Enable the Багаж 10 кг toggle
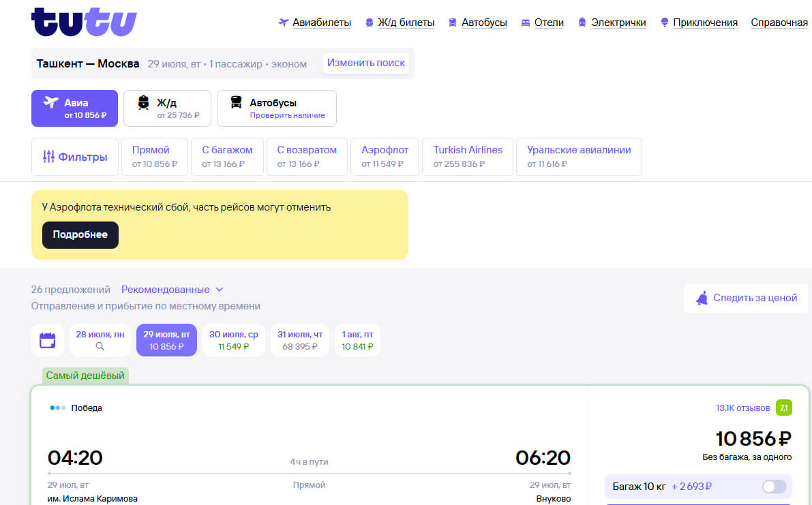The width and height of the screenshot is (812, 505). coord(774,487)
